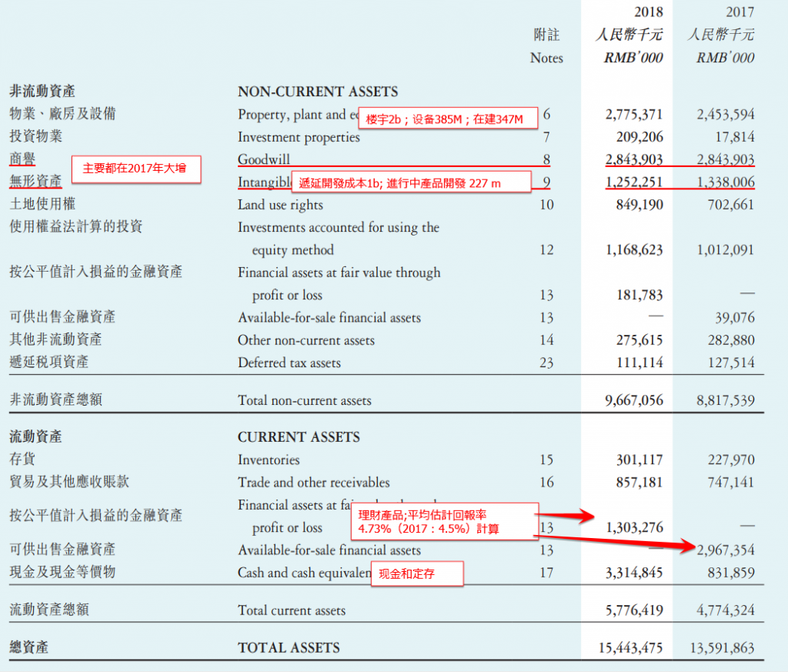The height and width of the screenshot is (672, 788).
Task: Select the TOTAL ASSETS row label
Action: pyautogui.click(x=289, y=648)
